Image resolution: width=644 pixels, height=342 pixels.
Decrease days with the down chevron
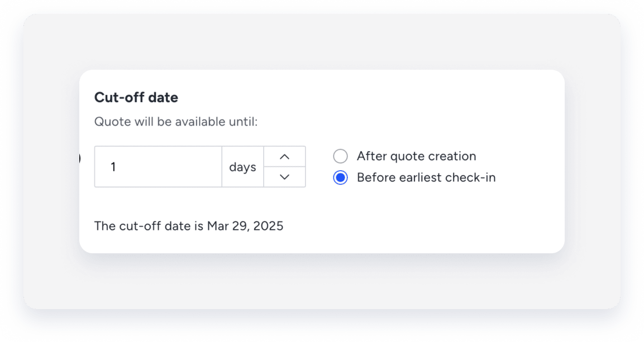(x=284, y=177)
